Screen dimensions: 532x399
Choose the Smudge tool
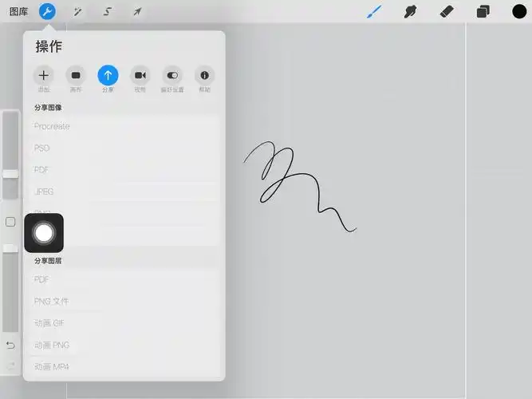[411, 12]
